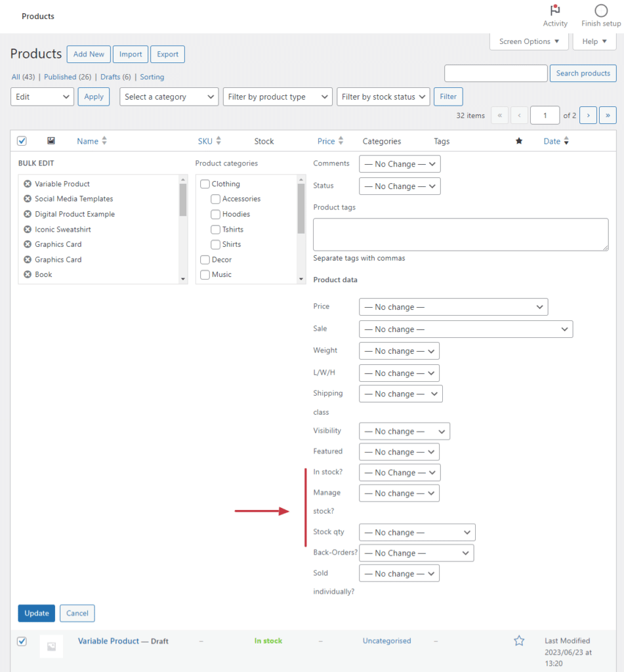Check the Clothing category checkbox
The image size is (624, 672).
point(206,184)
